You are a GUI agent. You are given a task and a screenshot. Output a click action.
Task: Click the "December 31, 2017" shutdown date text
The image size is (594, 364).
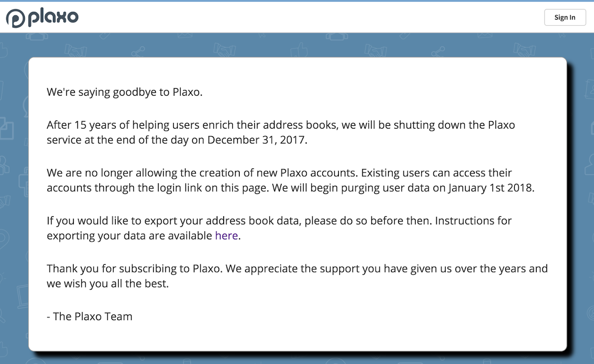[256, 140]
